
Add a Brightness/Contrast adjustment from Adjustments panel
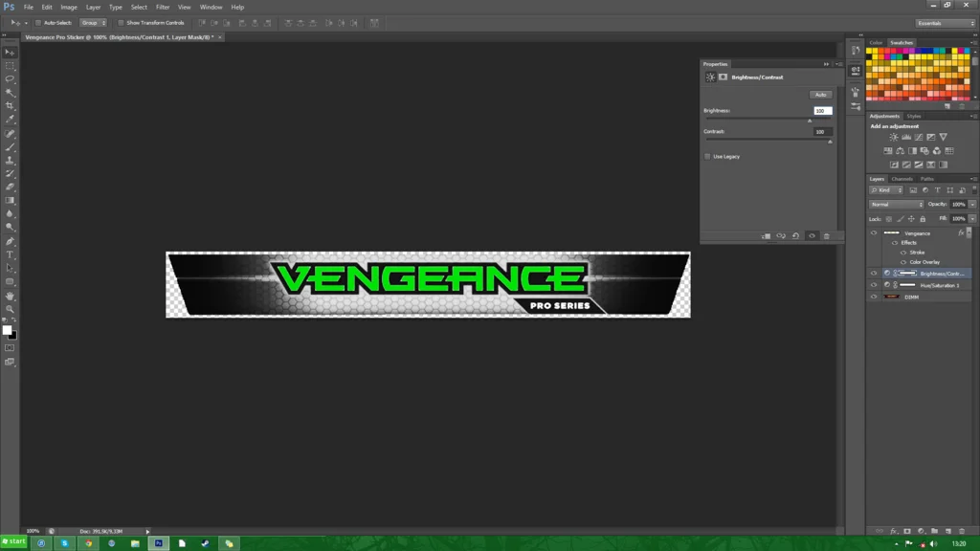click(894, 137)
